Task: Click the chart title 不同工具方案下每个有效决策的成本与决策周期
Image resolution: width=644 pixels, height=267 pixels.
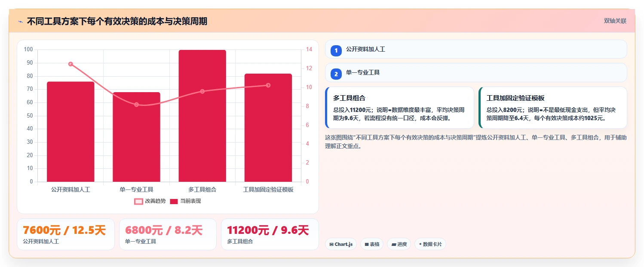Action: [117, 21]
